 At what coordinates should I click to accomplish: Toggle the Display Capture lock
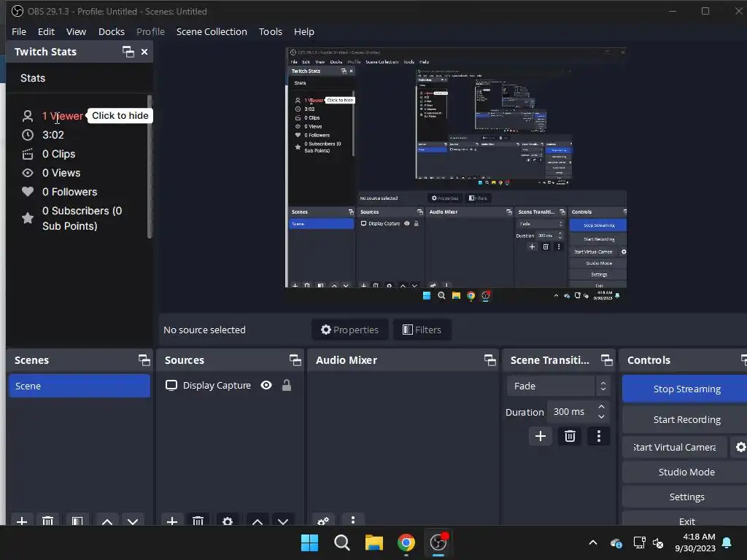(x=286, y=385)
